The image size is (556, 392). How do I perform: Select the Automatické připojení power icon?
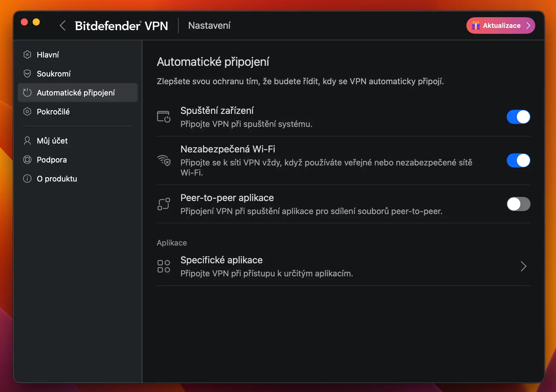point(27,93)
